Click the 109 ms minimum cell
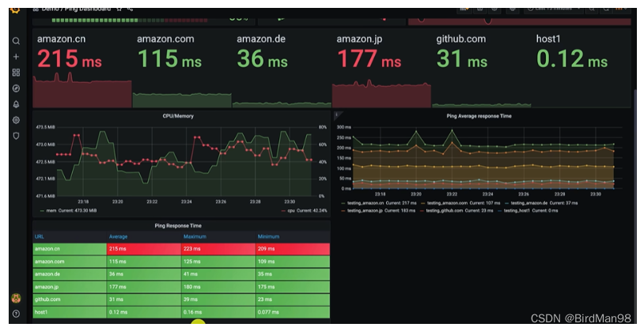Screen dimensions: 644x331 [293, 261]
